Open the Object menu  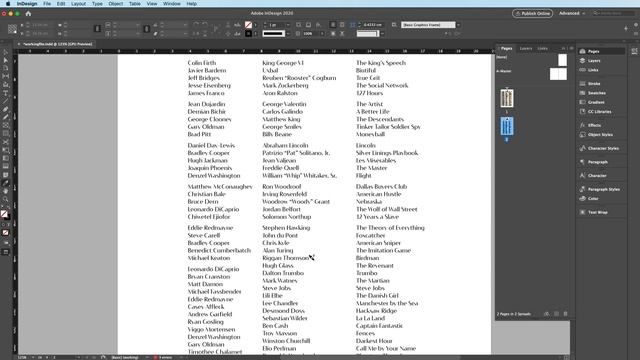[116, 4]
